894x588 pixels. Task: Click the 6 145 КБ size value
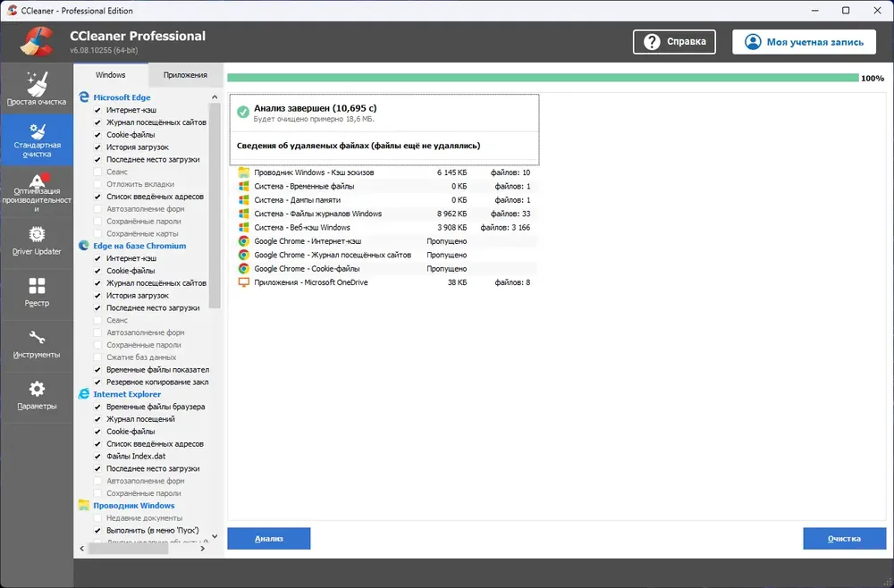[x=452, y=172]
